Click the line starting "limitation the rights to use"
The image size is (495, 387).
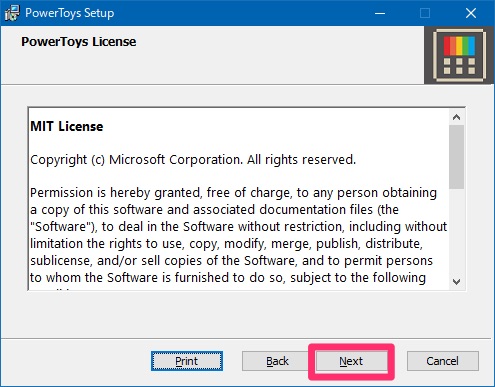[x=226, y=244]
